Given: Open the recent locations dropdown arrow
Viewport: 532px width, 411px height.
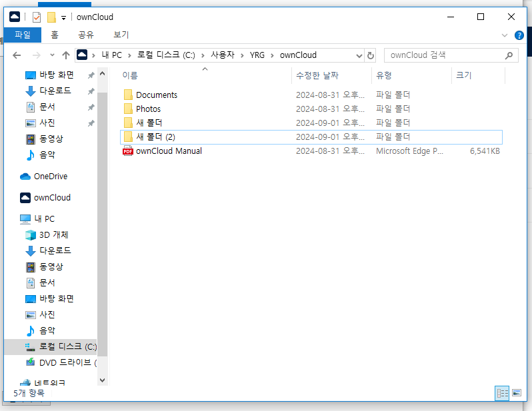Looking at the screenshot, I should click(52, 55).
